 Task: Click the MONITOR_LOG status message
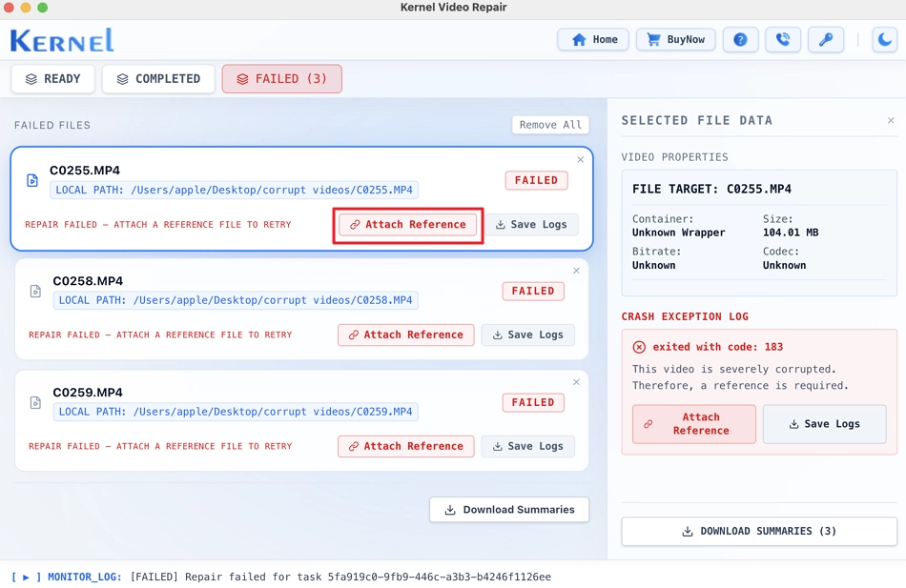(340, 577)
